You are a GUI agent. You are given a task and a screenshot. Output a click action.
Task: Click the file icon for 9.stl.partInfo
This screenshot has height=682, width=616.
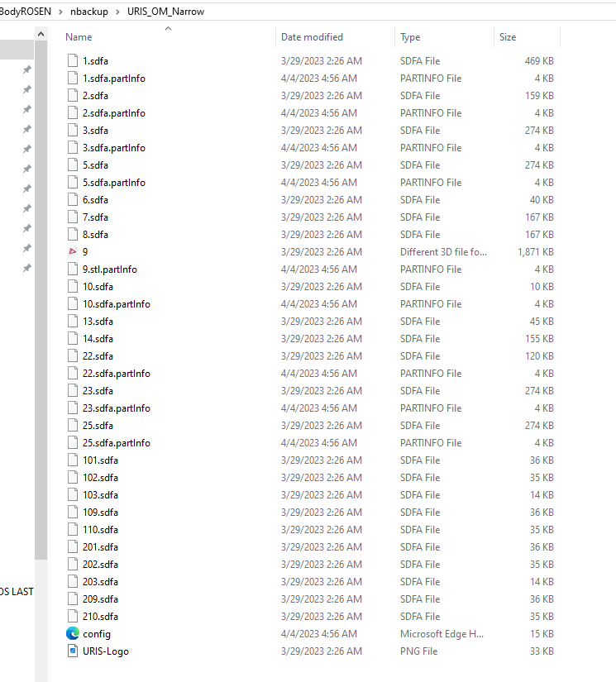tap(73, 269)
